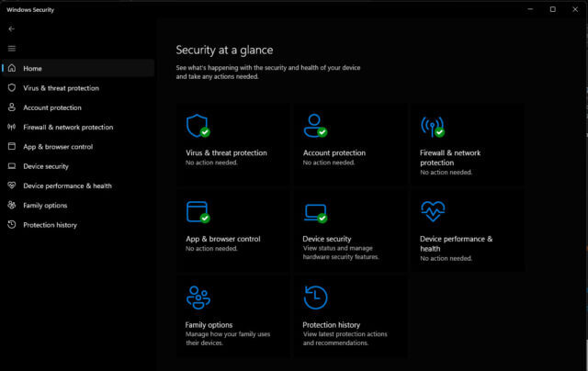The width and height of the screenshot is (588, 371).
Task: Click 'No action needed.' under Account protection card
Action: tap(329, 163)
